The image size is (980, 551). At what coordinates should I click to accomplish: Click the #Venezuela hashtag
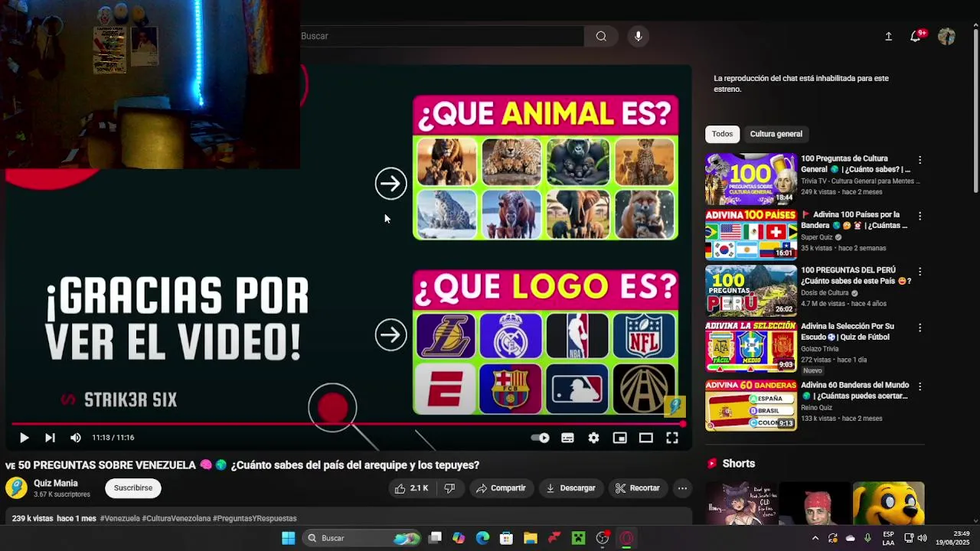point(120,518)
